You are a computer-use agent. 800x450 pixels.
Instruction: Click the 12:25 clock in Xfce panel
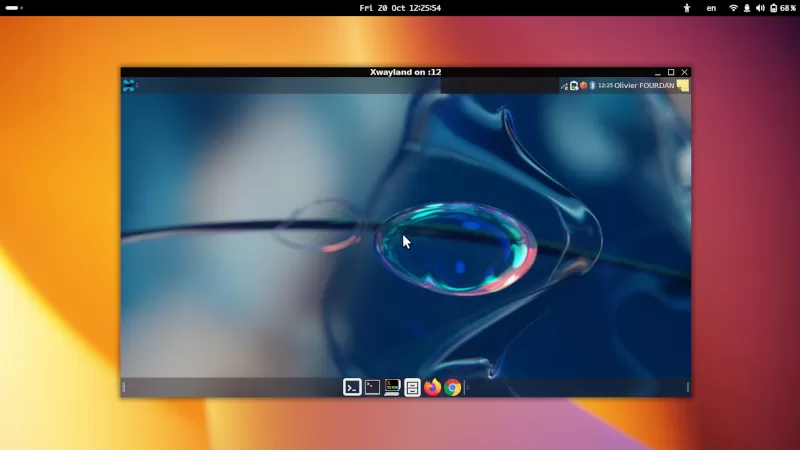point(605,86)
